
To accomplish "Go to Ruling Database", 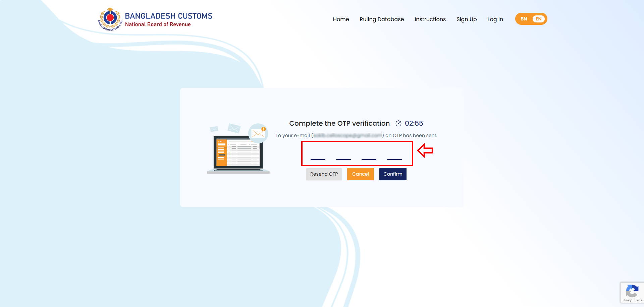I will tap(382, 19).
